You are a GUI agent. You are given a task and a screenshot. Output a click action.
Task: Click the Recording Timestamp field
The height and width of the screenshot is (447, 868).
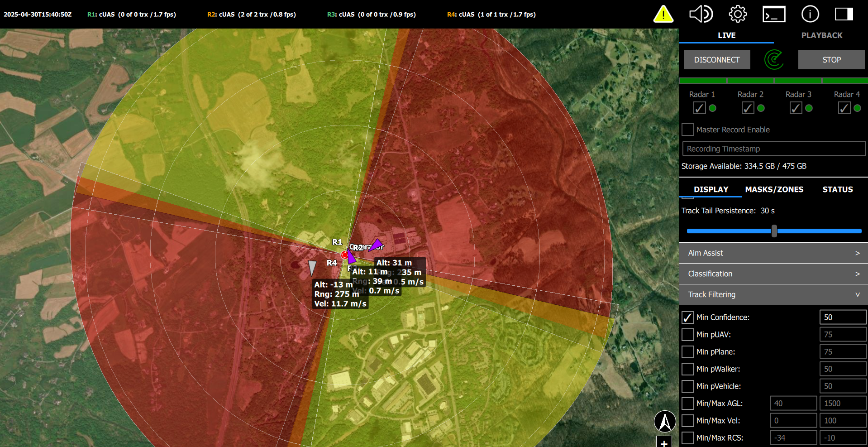774,149
